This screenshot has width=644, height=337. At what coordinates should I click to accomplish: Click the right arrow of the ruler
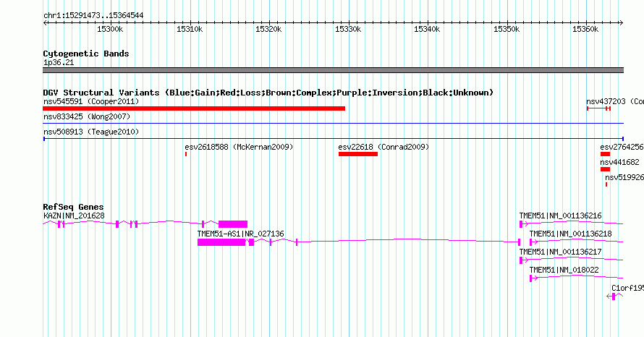pyautogui.click(x=622, y=23)
